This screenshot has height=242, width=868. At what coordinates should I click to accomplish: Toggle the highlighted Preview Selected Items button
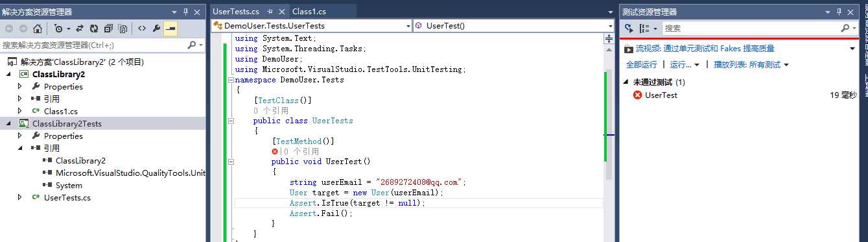click(170, 29)
